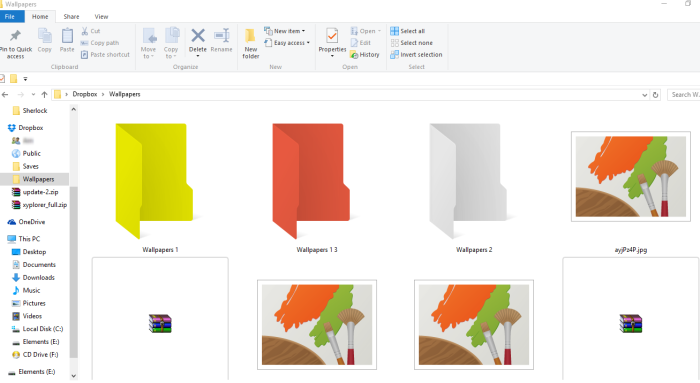Open the Copy to menu
Viewport: 700px width, 383px height.
click(x=171, y=43)
